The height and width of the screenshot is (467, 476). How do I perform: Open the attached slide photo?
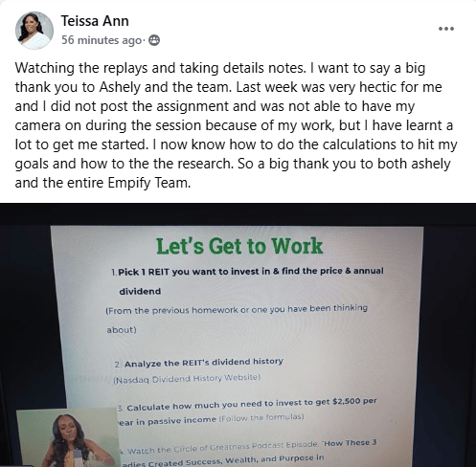[238, 335]
